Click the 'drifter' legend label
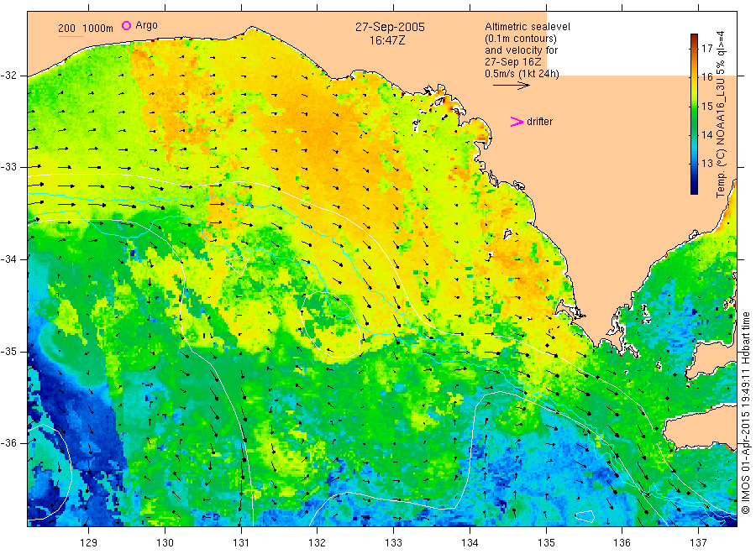Screen dimensions: 756x554 [539, 122]
